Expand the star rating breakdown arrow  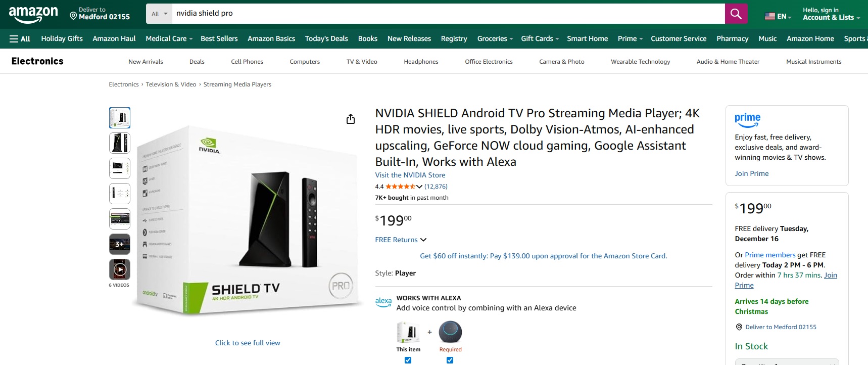tap(419, 187)
